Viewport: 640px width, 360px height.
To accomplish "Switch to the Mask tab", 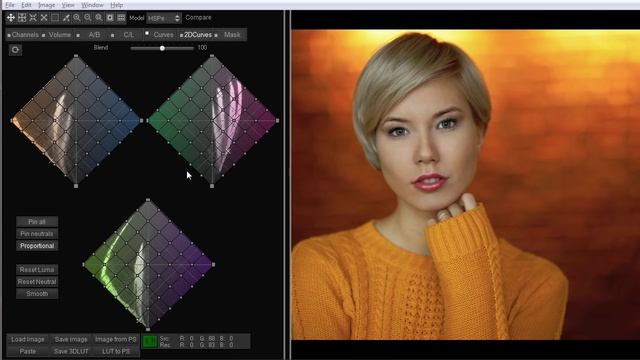I will coord(232,35).
